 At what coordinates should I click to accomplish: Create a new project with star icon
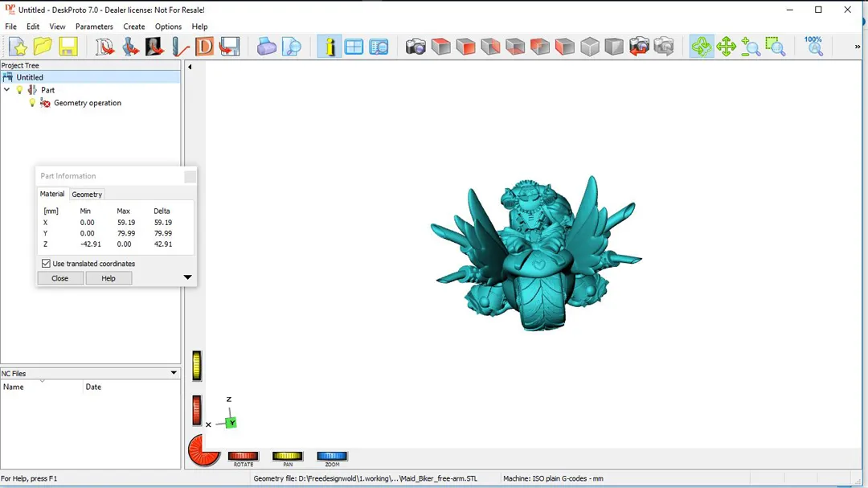click(18, 47)
